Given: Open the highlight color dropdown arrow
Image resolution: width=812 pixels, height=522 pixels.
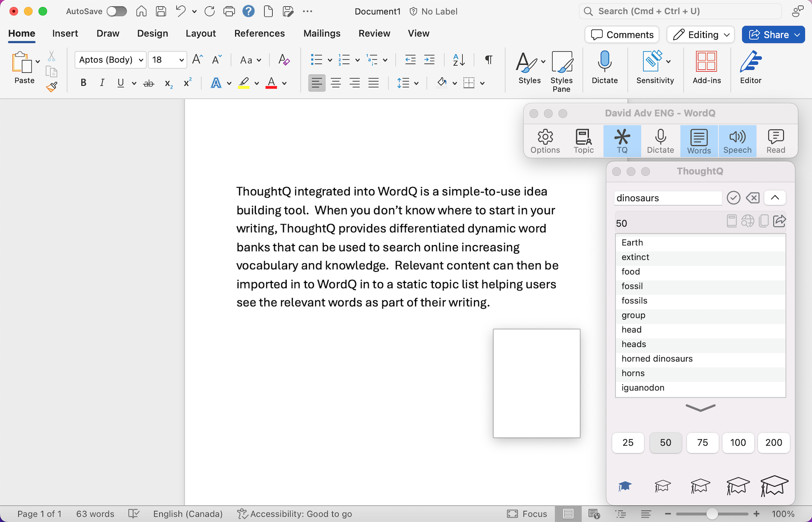Looking at the screenshot, I should click(256, 83).
